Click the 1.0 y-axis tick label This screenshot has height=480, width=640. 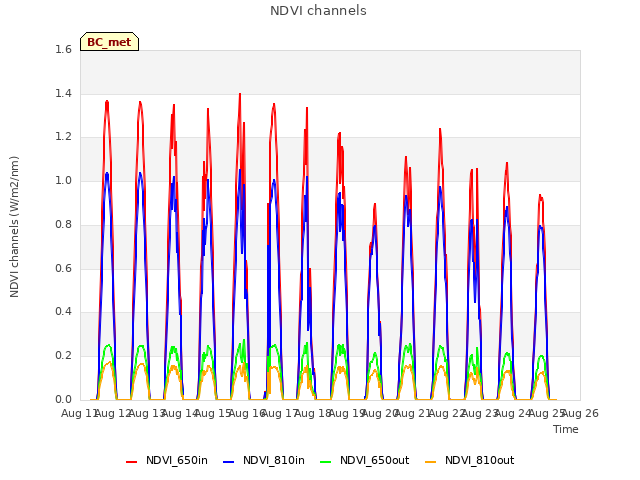pyautogui.click(x=63, y=180)
